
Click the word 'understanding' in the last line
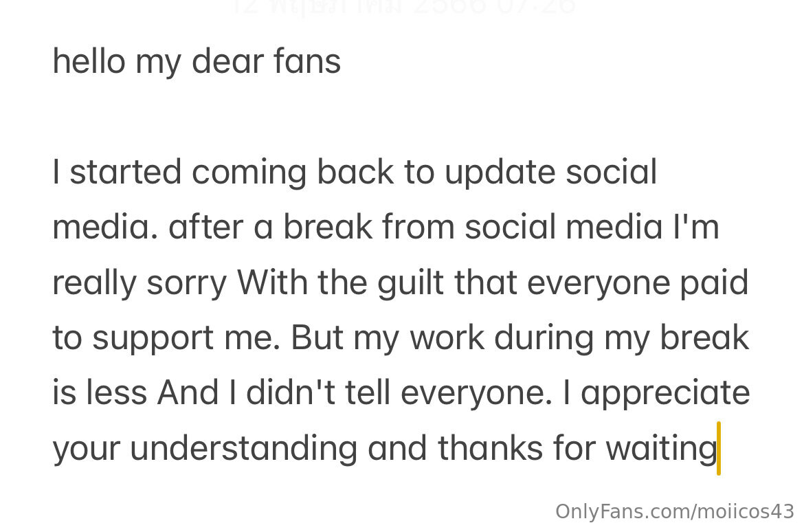click(243, 449)
